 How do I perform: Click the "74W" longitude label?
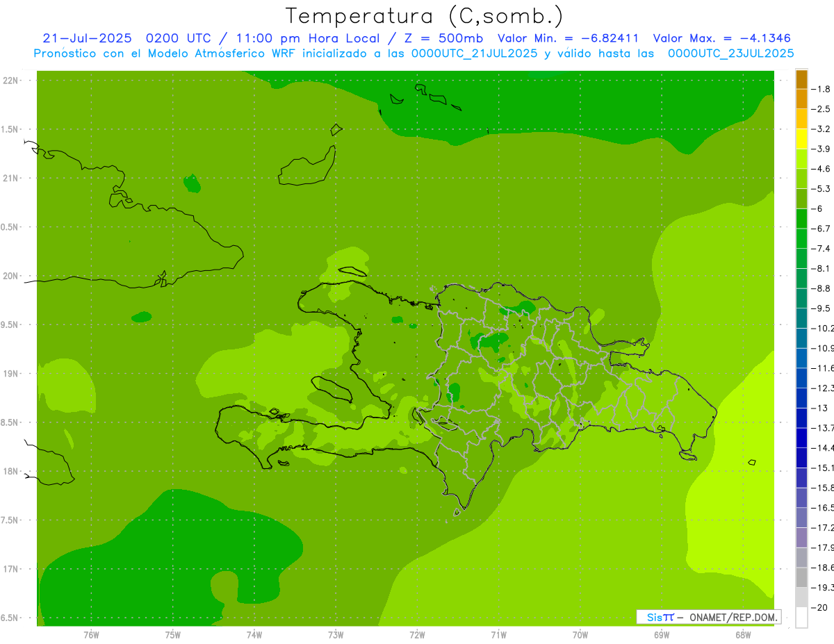pyautogui.click(x=254, y=635)
